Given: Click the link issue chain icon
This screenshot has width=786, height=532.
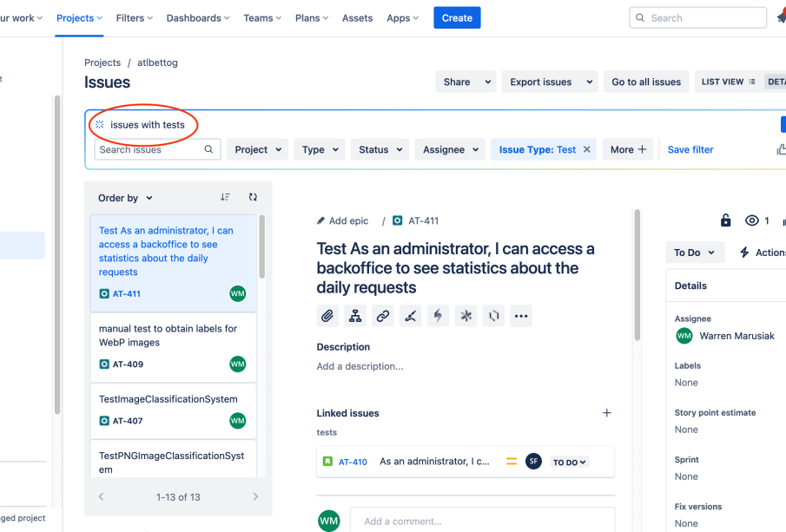Looking at the screenshot, I should point(383,316).
